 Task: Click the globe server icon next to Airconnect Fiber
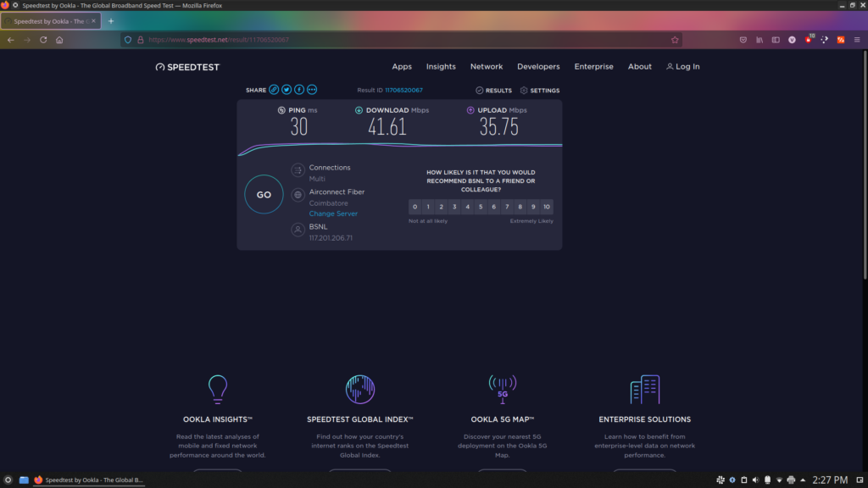[298, 195]
